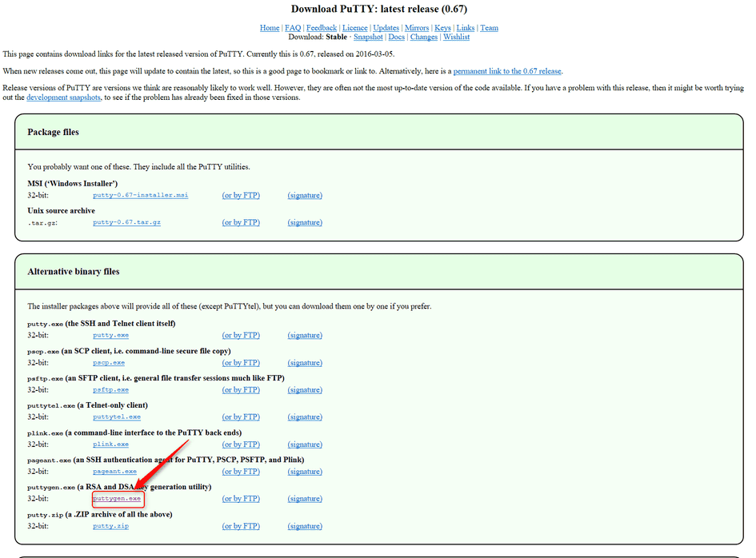Download pscp.exe file
Image resolution: width=756 pixels, height=558 pixels.
109,363
